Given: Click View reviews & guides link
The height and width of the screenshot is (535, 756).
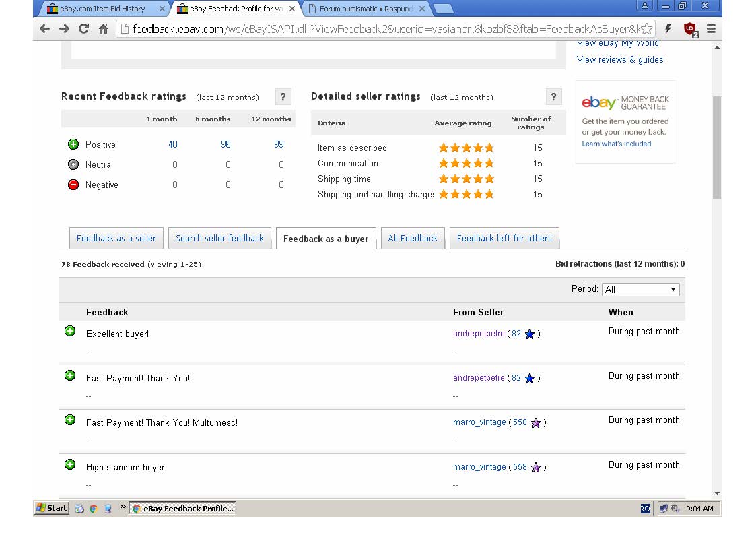Looking at the screenshot, I should (620, 60).
